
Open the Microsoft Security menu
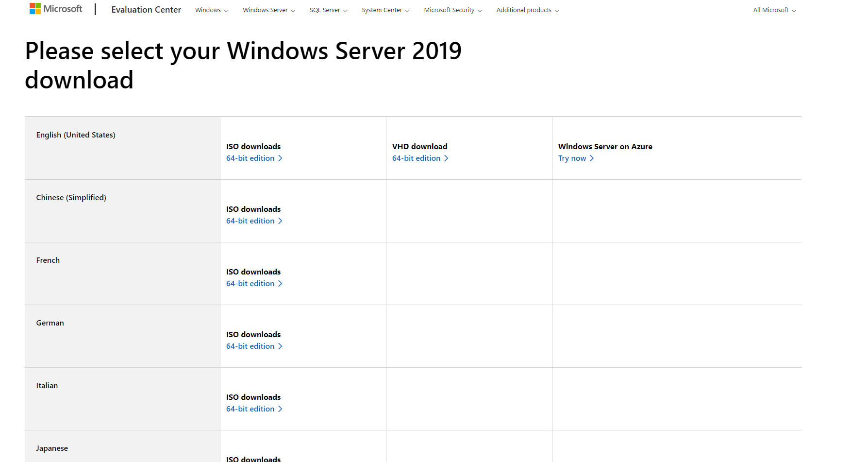coord(452,10)
